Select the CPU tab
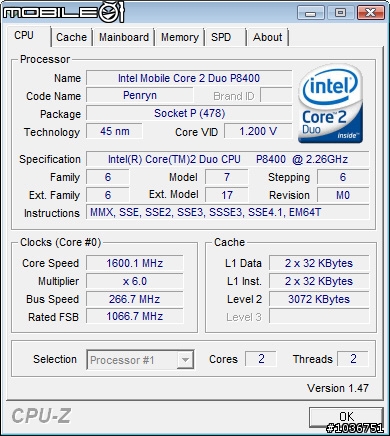Image resolution: width=390 pixels, height=436 pixels. point(29,36)
